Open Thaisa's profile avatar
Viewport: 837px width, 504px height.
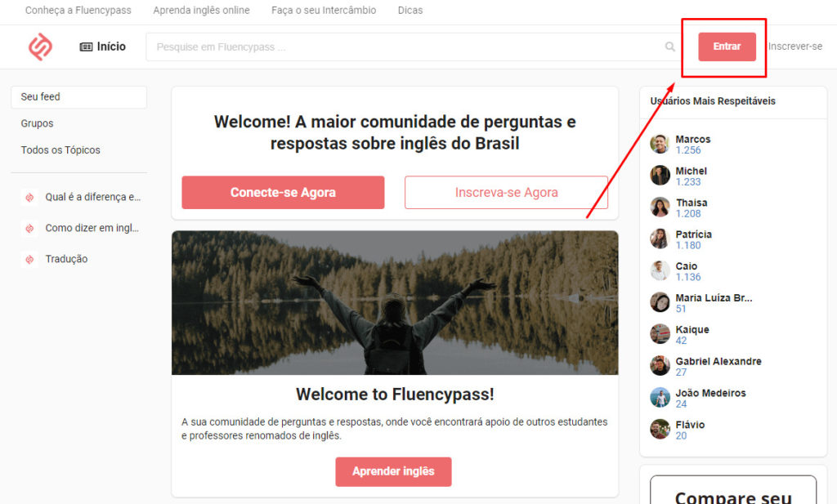click(660, 207)
